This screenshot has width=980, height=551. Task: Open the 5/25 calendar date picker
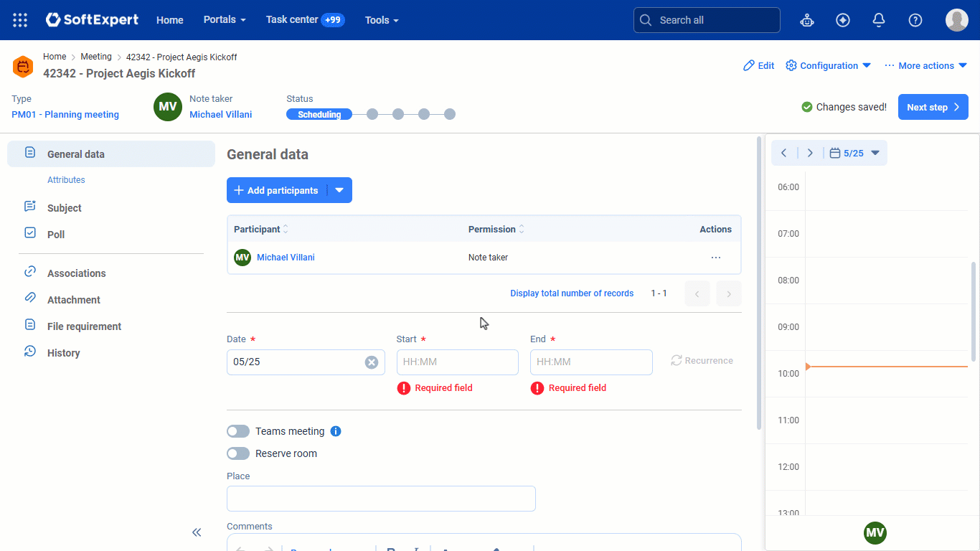pos(854,153)
